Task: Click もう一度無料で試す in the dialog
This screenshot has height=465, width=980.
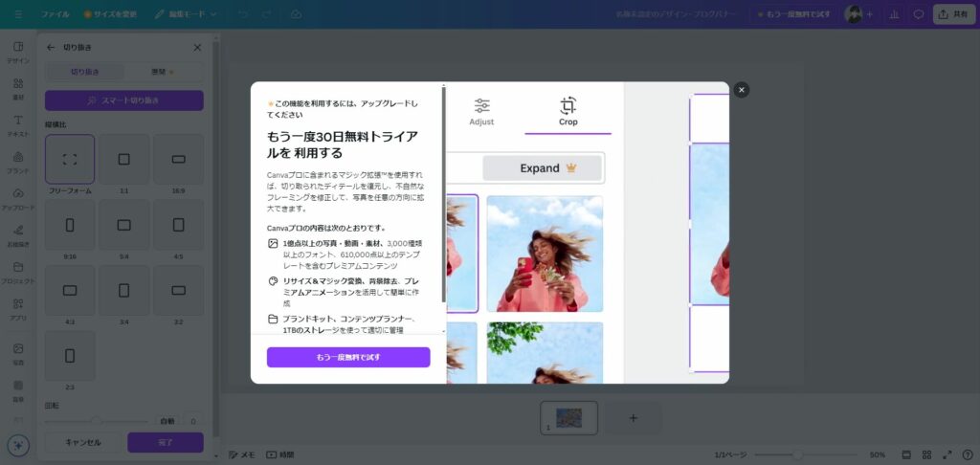Action: click(348, 358)
